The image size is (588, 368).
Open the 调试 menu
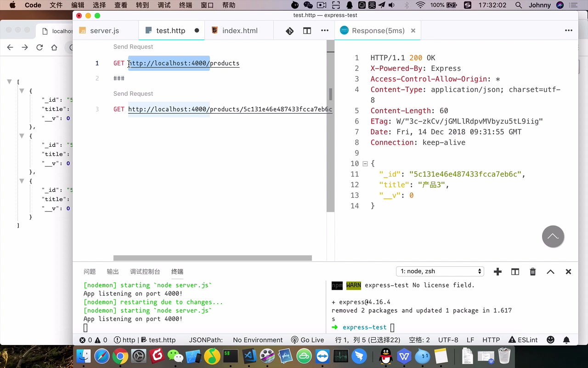(x=164, y=5)
